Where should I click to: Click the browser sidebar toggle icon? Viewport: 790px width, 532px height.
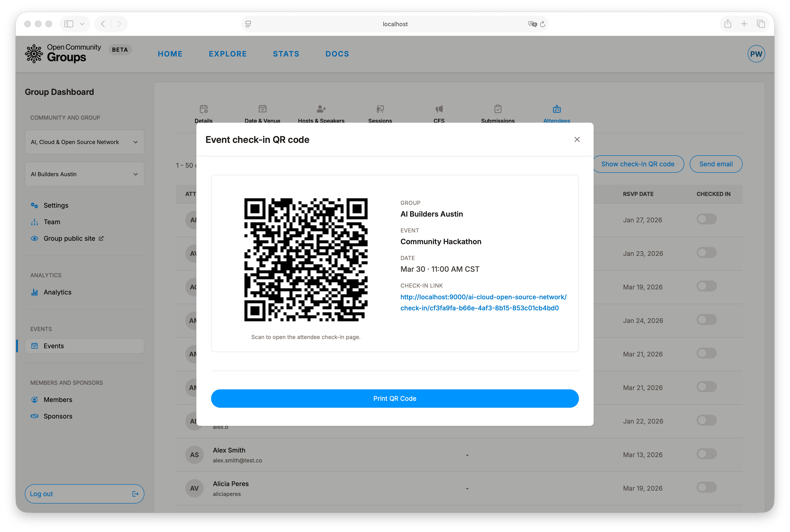tap(69, 24)
